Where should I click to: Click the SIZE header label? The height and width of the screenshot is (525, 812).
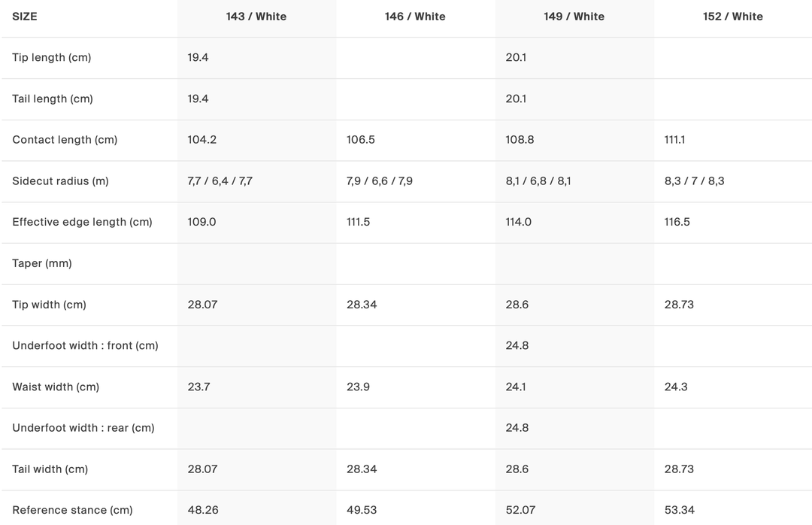pyautogui.click(x=25, y=17)
